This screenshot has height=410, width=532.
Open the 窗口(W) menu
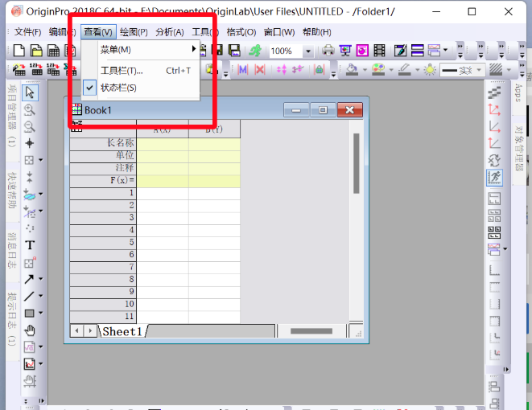pyautogui.click(x=279, y=32)
